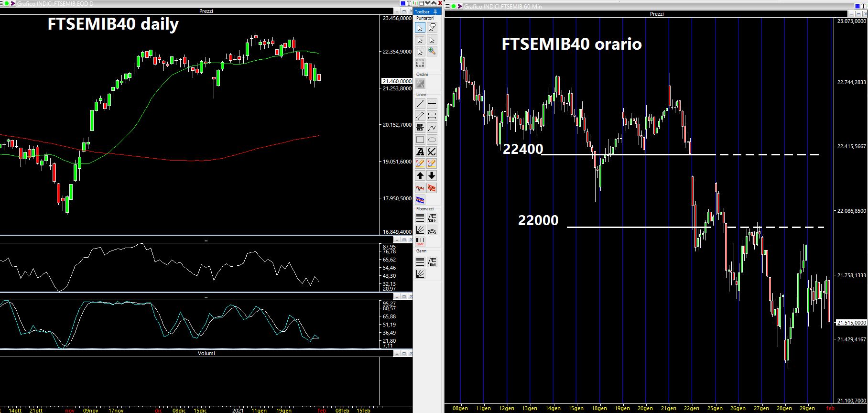The image size is (868, 413).
Task: Click the 22000 level label
Action: click(x=538, y=220)
